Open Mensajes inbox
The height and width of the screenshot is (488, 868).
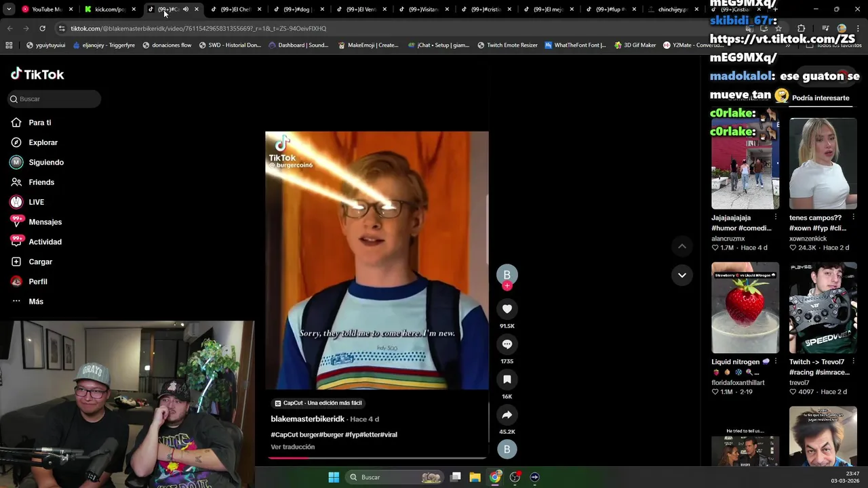tap(45, 222)
